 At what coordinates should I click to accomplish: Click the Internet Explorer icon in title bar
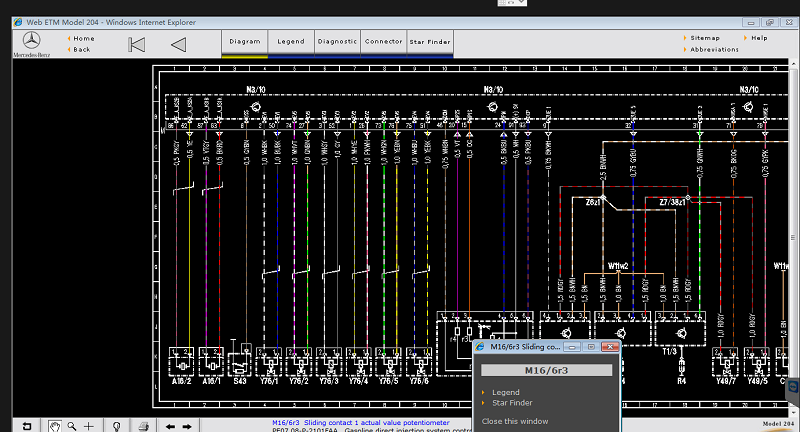(18, 22)
